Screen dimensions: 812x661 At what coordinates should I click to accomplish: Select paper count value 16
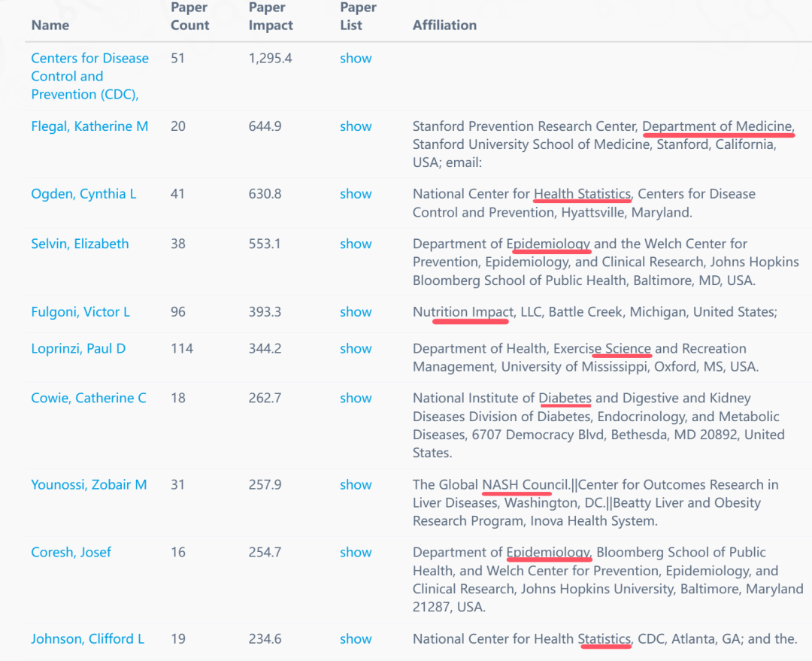pos(178,552)
